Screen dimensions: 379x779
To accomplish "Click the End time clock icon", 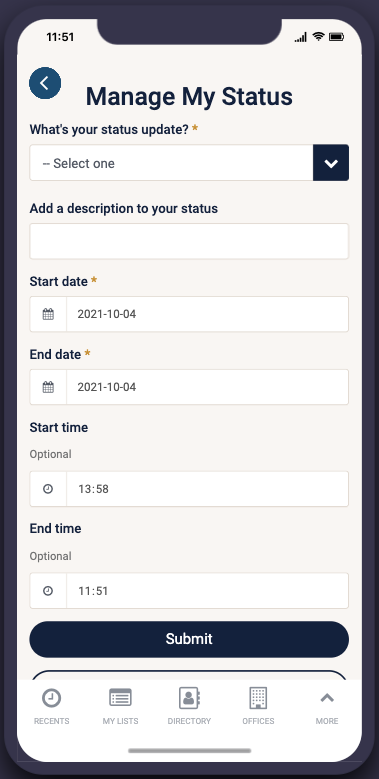I will tap(48, 591).
